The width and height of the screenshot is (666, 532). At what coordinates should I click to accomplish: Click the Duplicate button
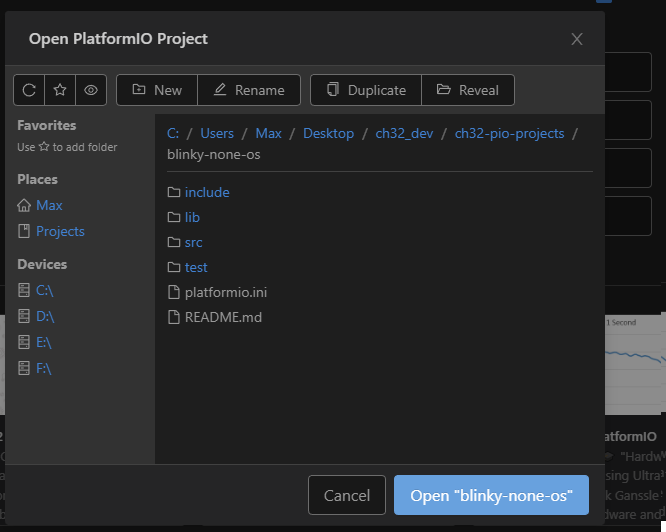coord(366,90)
